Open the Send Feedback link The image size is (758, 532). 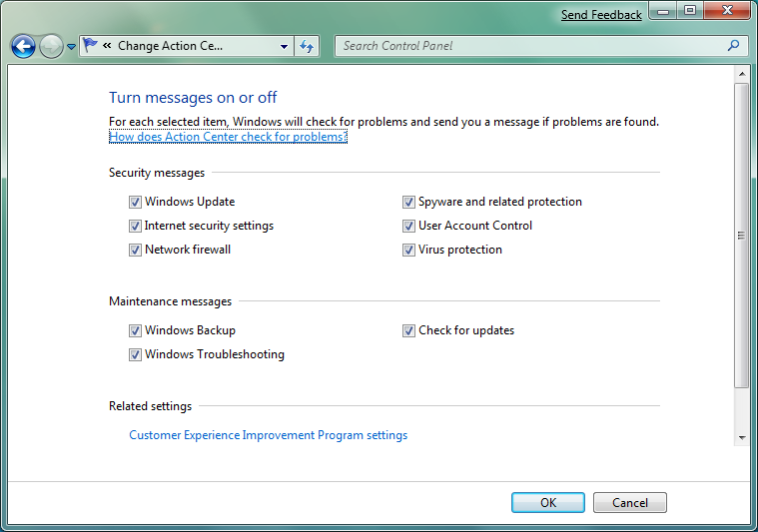pos(601,15)
